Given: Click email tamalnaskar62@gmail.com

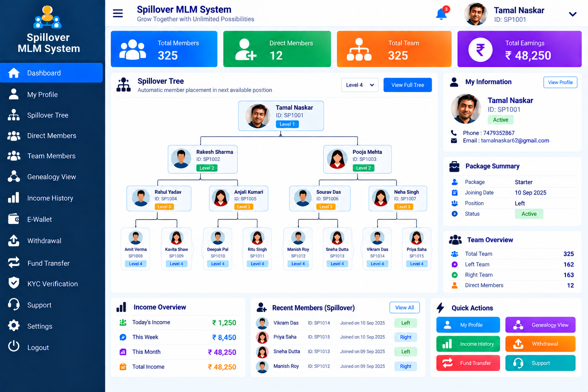Looking at the screenshot, I should [x=515, y=140].
